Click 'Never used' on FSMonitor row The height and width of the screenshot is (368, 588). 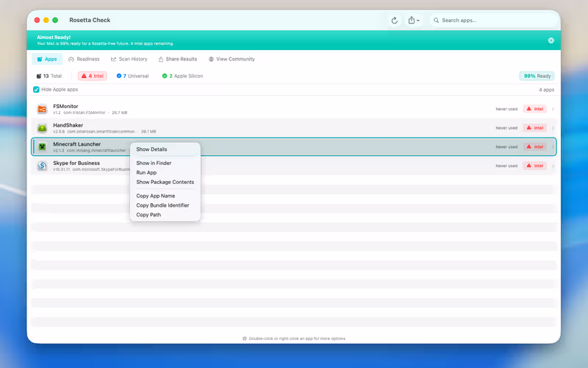click(506, 109)
